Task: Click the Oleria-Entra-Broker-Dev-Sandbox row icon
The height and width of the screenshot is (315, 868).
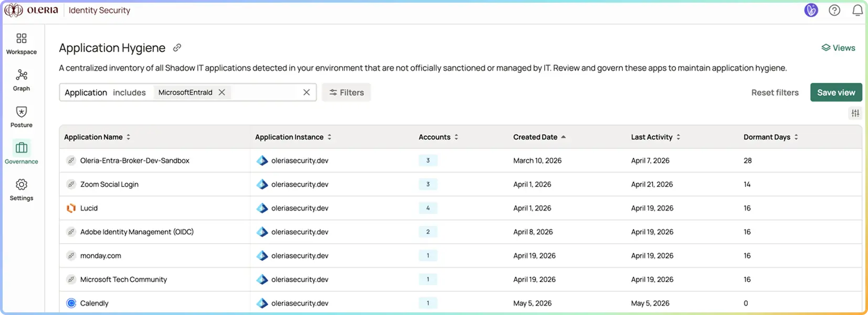Action: pyautogui.click(x=71, y=160)
